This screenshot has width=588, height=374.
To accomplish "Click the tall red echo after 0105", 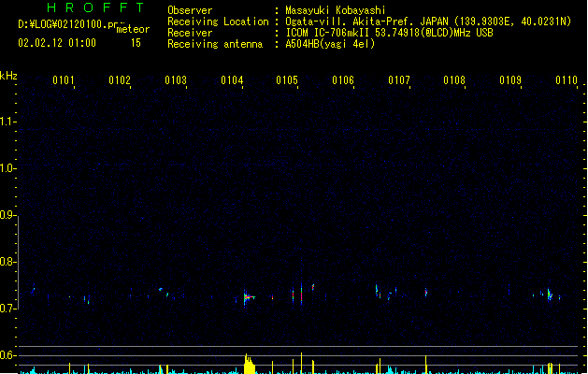I will 301,294.
